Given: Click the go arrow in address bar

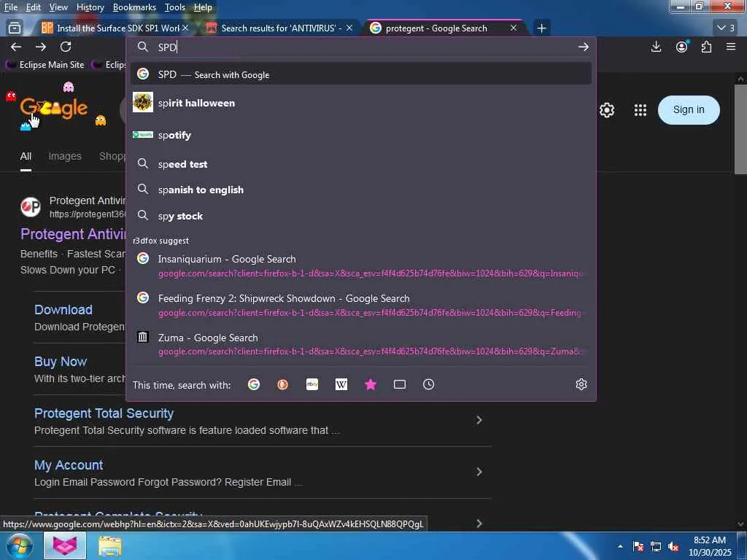Looking at the screenshot, I should 583,47.
